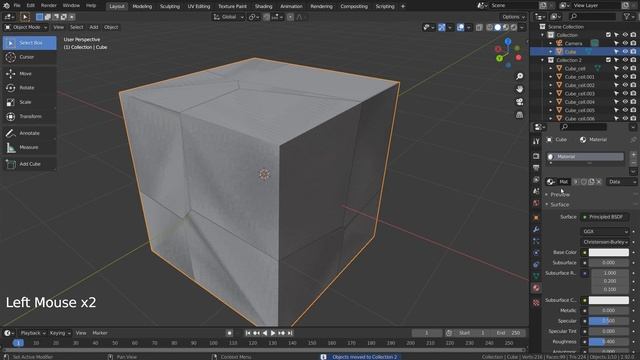
Task: Toggle Collection 2 exclude checkbox
Action: tap(608, 60)
